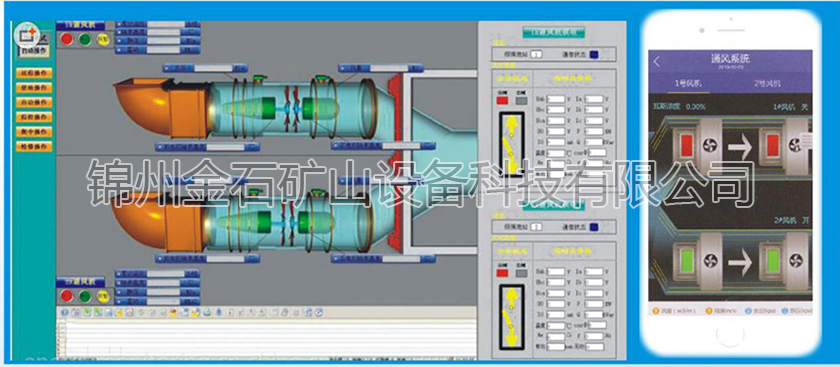Click the yellow reset lamp for the top fan
The width and height of the screenshot is (840, 367).
coord(103,39)
